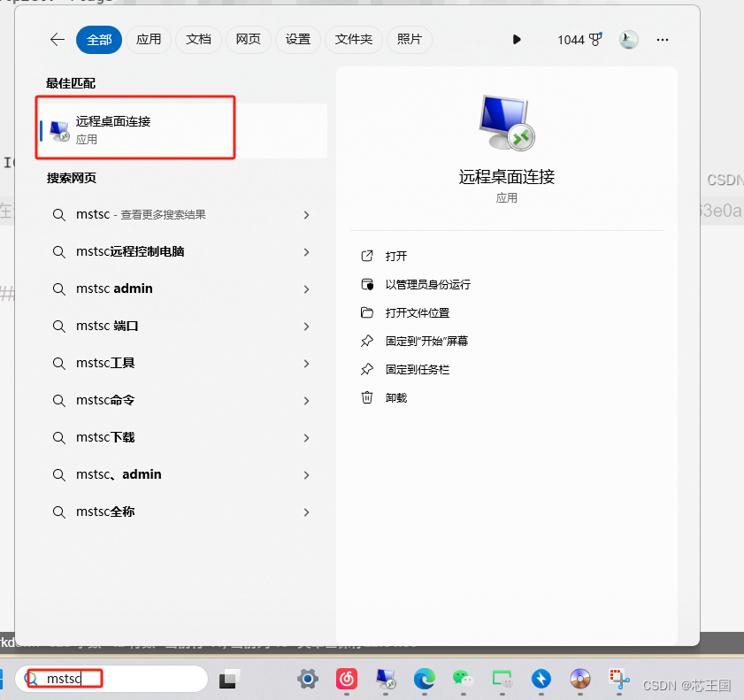Expand chevron for mstsc 端口
The image size is (744, 700).
point(306,327)
